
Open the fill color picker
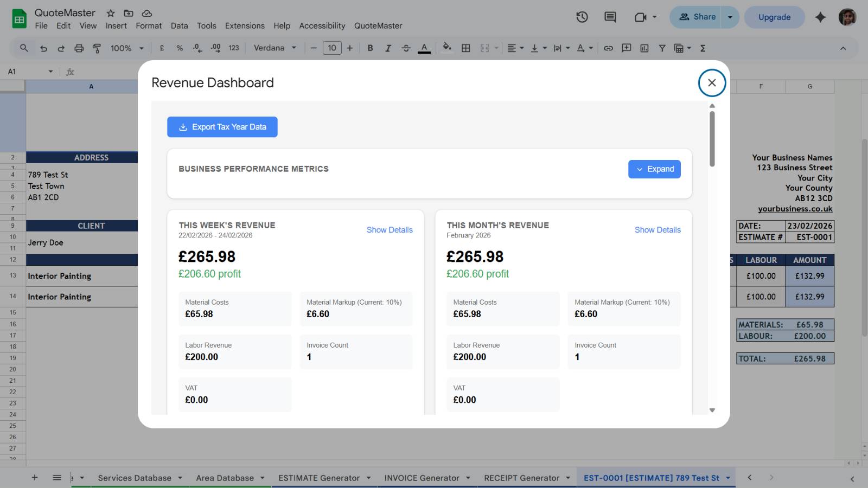446,48
